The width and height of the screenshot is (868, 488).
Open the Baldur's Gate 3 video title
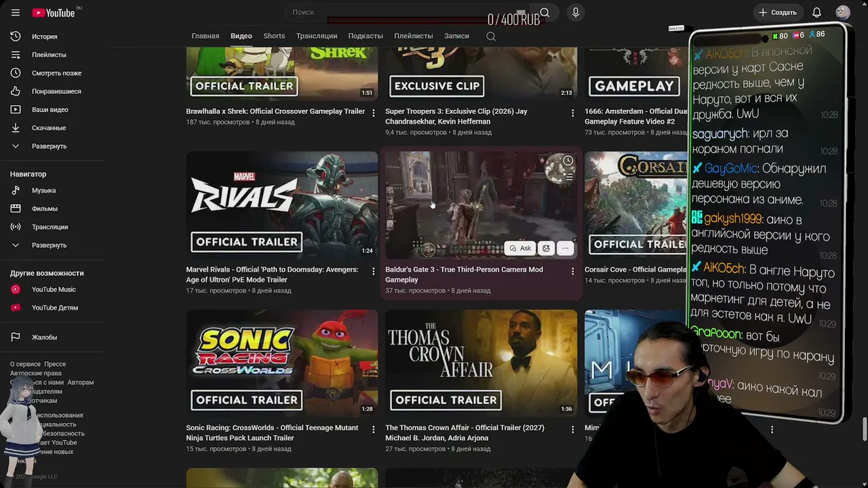tap(465, 274)
